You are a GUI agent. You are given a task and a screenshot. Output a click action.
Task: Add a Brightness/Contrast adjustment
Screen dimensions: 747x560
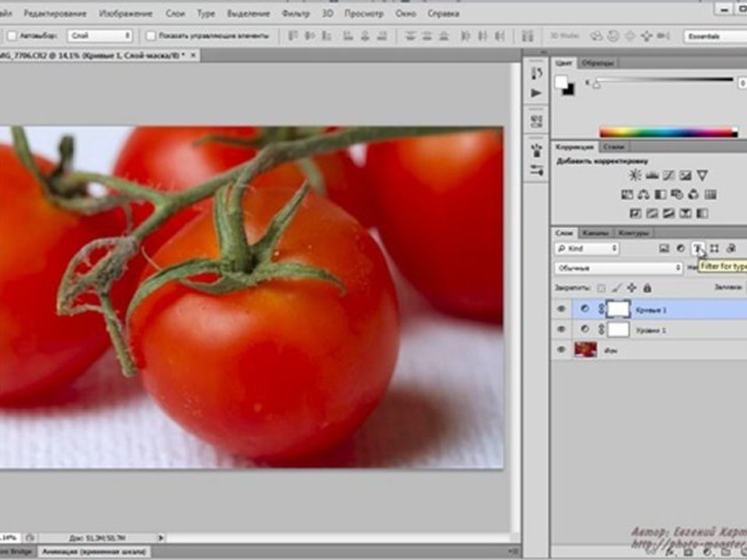pyautogui.click(x=635, y=176)
